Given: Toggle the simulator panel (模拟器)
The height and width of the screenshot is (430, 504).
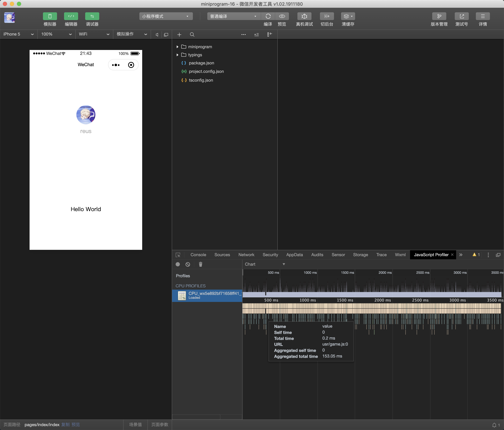Looking at the screenshot, I should [x=50, y=16].
